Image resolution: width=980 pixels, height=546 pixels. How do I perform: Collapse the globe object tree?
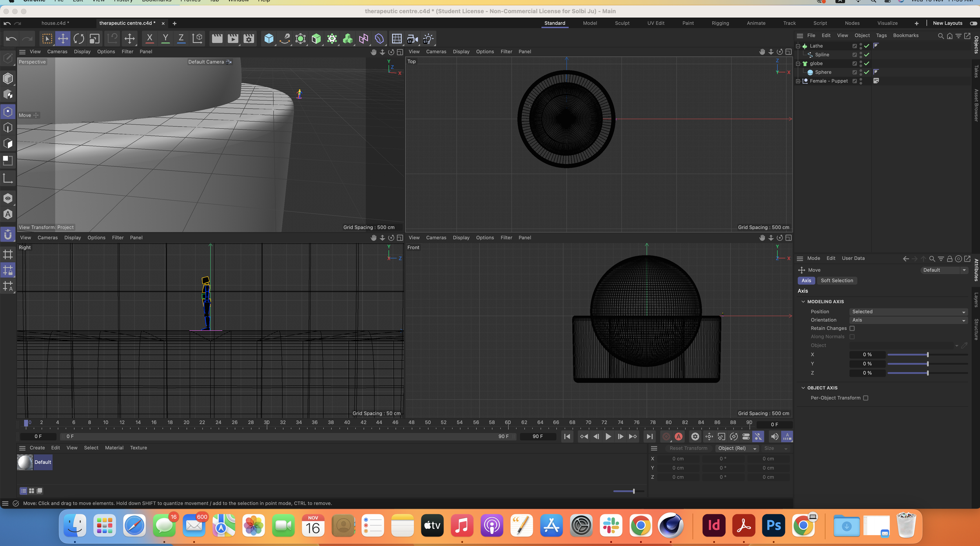798,63
